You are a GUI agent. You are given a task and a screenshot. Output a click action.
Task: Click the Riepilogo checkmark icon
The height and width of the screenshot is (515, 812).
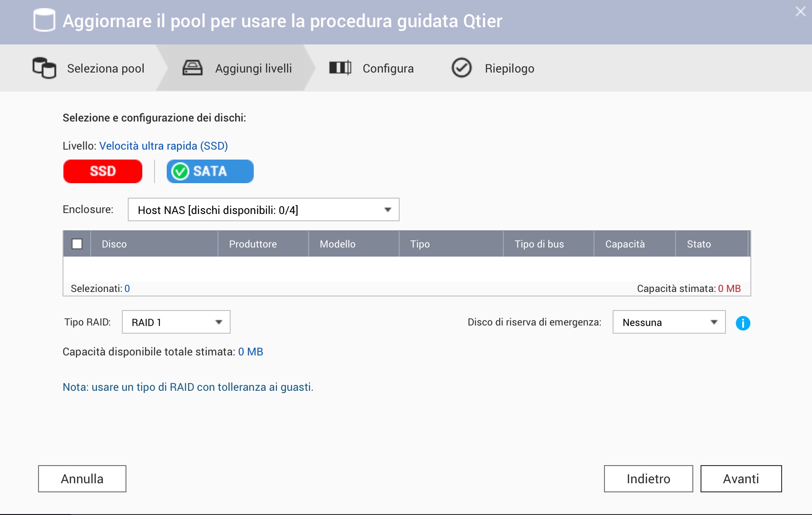click(461, 68)
